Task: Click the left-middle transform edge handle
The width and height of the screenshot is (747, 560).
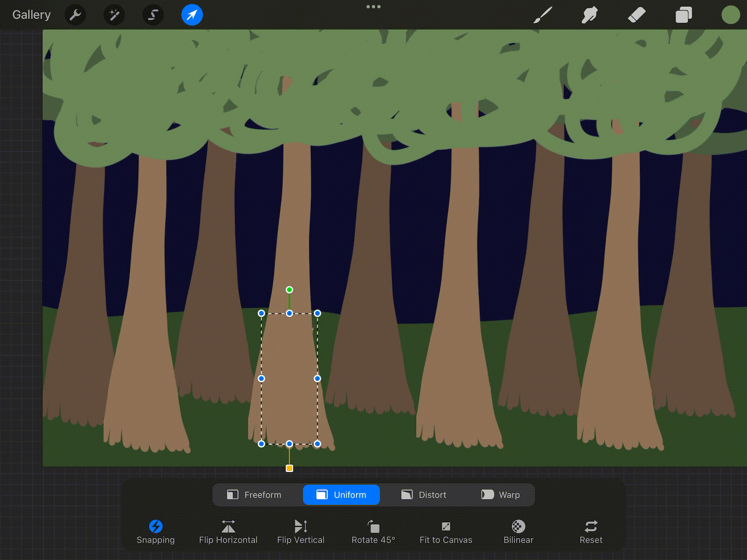Action: (261, 378)
